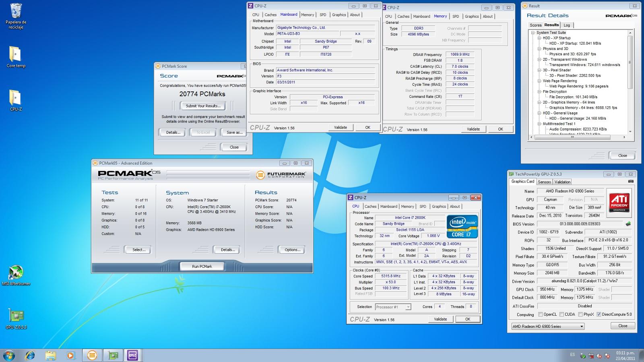Image resolution: width=644 pixels, height=362 pixels.
Task: Click OK in CPU-Z processor window
Action: pos(468,319)
